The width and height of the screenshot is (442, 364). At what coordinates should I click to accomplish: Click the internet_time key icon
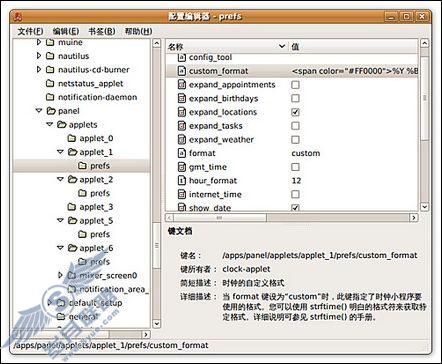click(182, 194)
